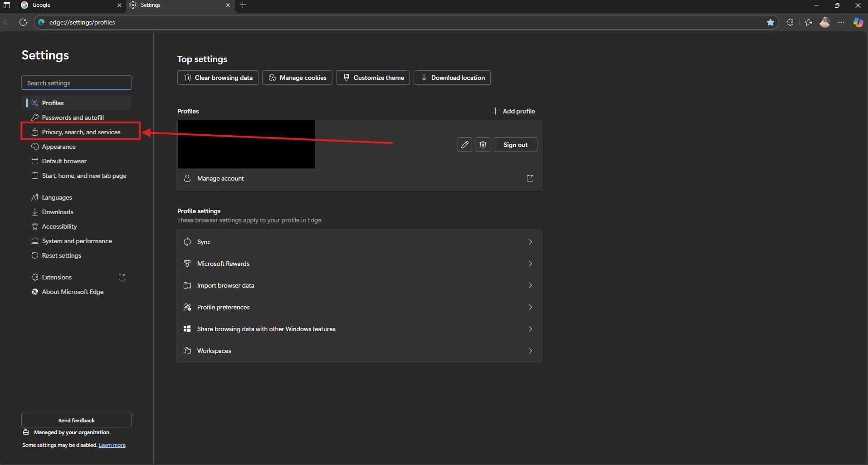Image resolution: width=868 pixels, height=465 pixels.
Task: Open Reset settings page
Action: 76,255
